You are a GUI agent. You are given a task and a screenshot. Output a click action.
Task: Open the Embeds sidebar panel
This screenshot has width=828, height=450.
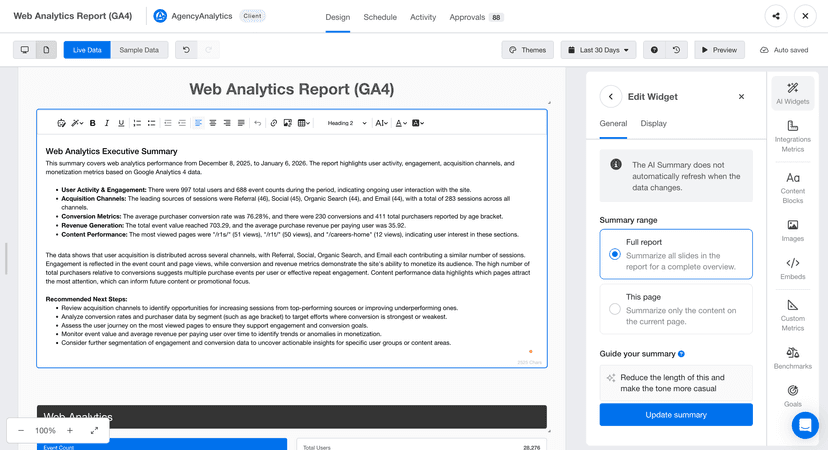pos(793,269)
